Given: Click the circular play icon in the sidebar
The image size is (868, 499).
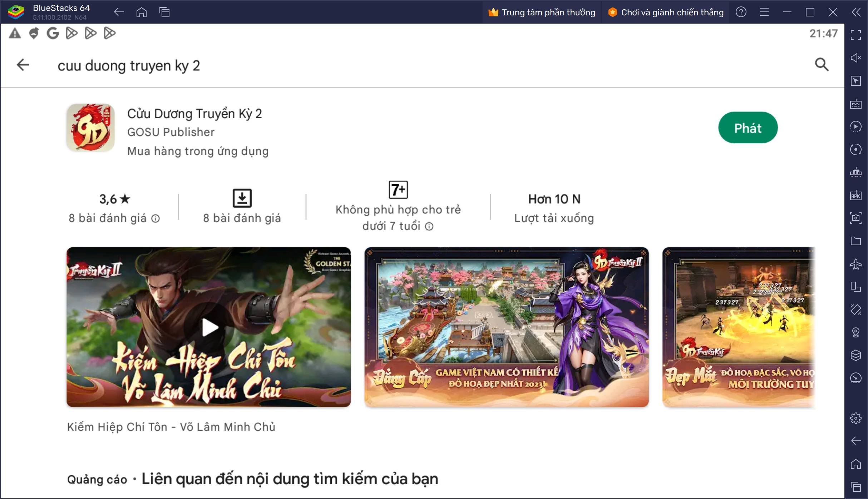Looking at the screenshot, I should 856,127.
